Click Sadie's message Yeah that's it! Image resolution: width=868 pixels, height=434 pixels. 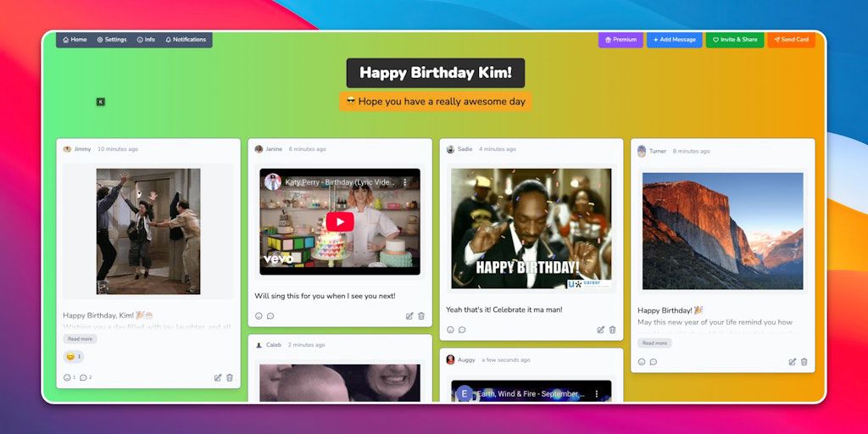tap(504, 310)
